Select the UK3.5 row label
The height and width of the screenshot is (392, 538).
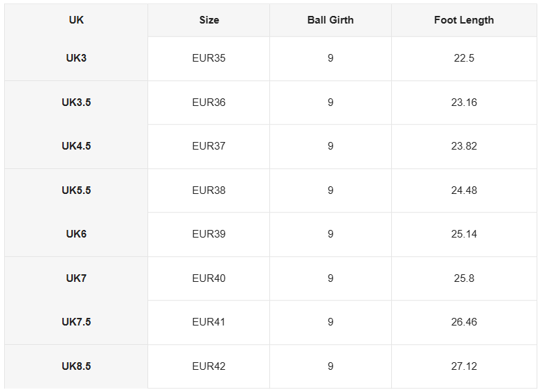(76, 103)
